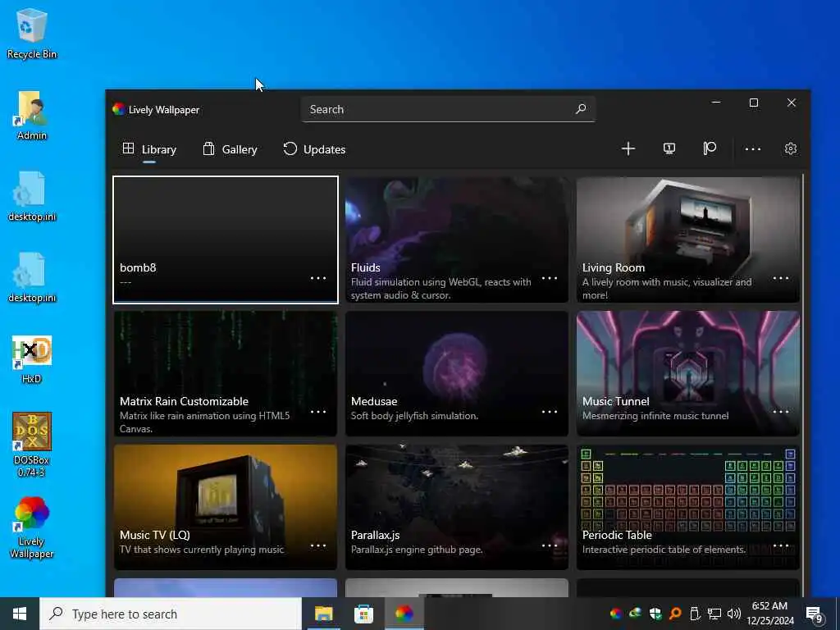Open more options for Matrix Rain Customizable

pos(318,412)
